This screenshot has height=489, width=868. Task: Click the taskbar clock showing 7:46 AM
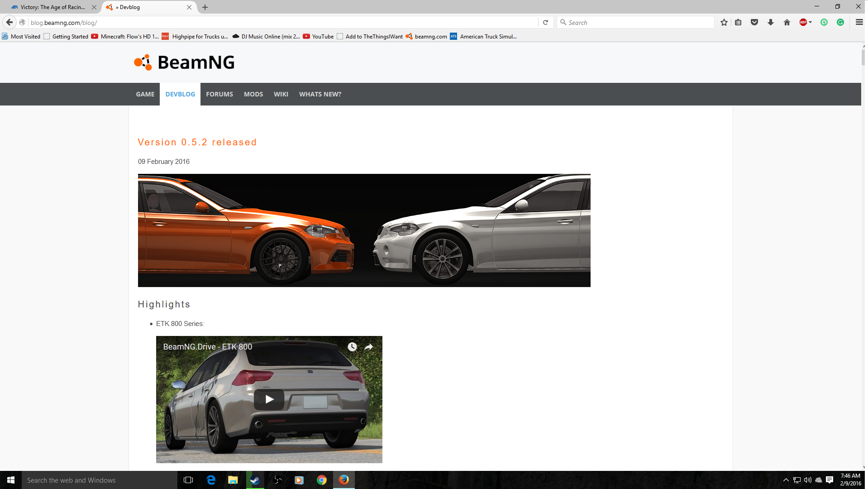(850, 479)
